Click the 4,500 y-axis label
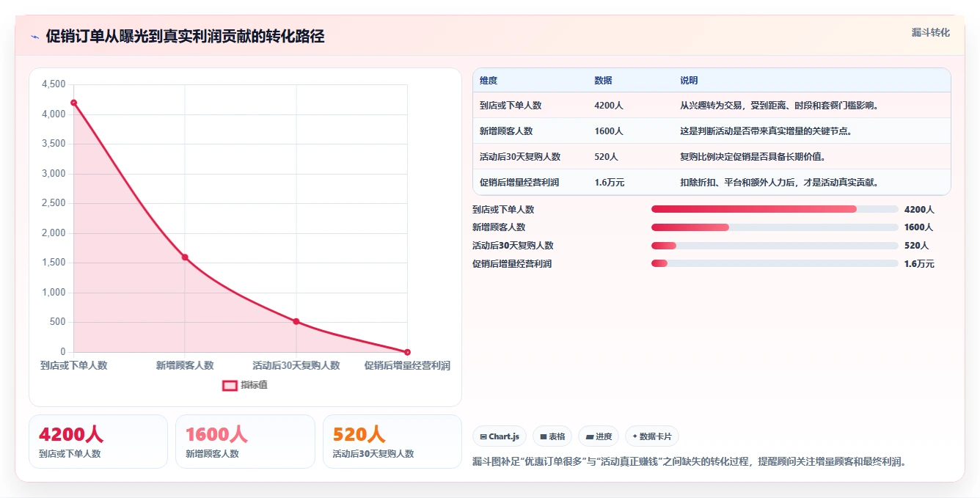 [x=54, y=84]
